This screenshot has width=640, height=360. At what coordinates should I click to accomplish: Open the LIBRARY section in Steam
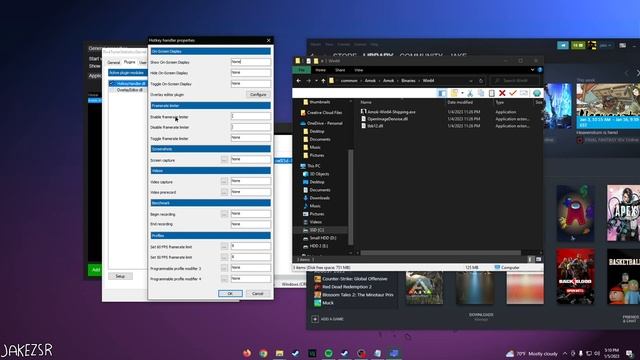tap(378, 55)
